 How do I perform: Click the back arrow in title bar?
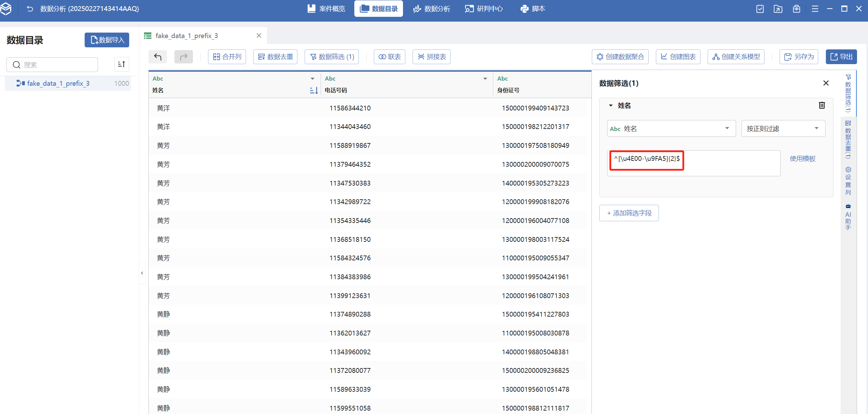30,9
